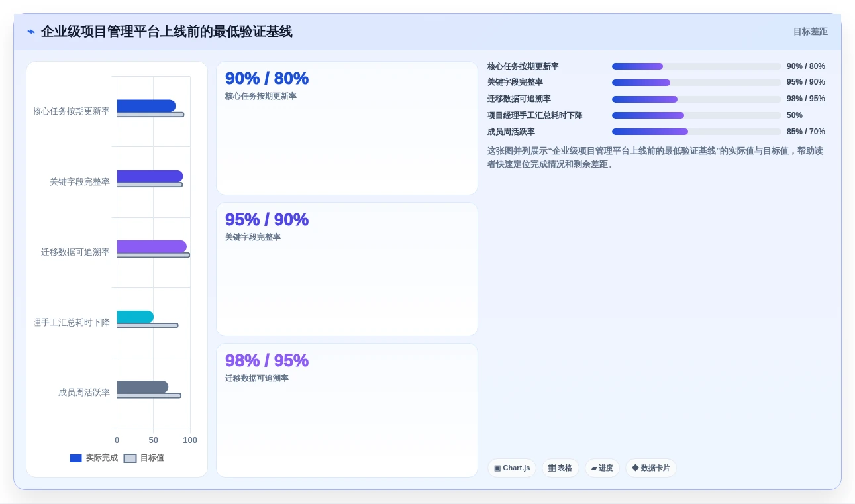The height and width of the screenshot is (504, 855).
Task: Click the blue 实际完成 legend swatch
Action: pos(75,458)
